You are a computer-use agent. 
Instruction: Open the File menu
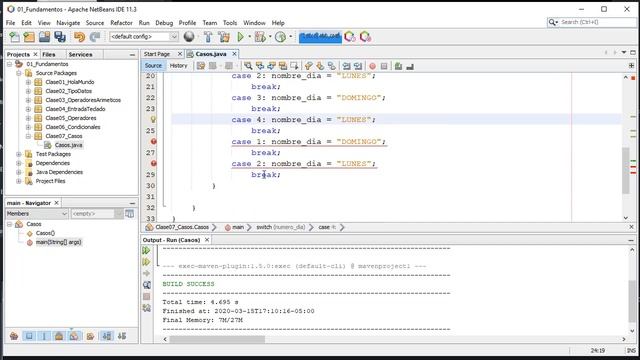pos(11,23)
